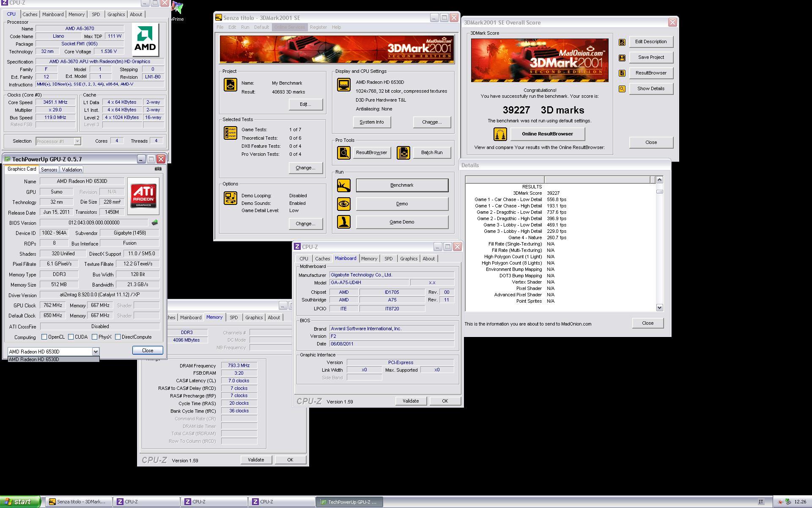Click the IT language indicator in tray
Viewport: 812px width, 508px height.
[x=760, y=502]
